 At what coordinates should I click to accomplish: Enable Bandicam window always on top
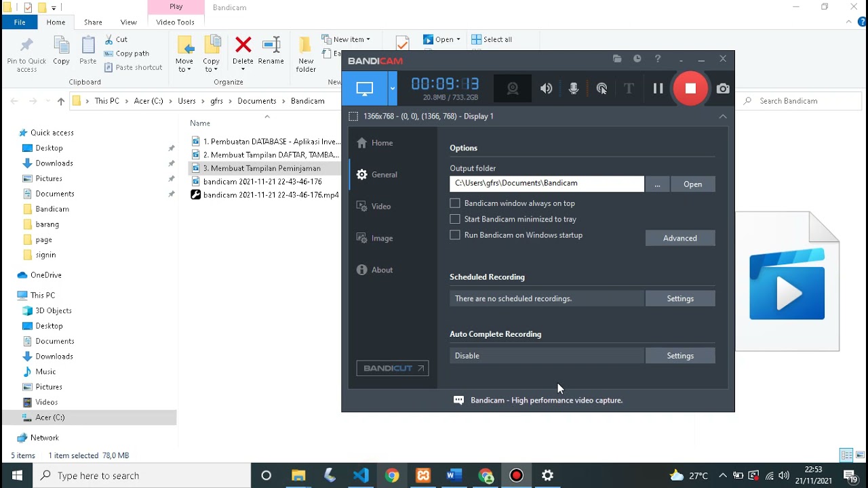(x=455, y=203)
